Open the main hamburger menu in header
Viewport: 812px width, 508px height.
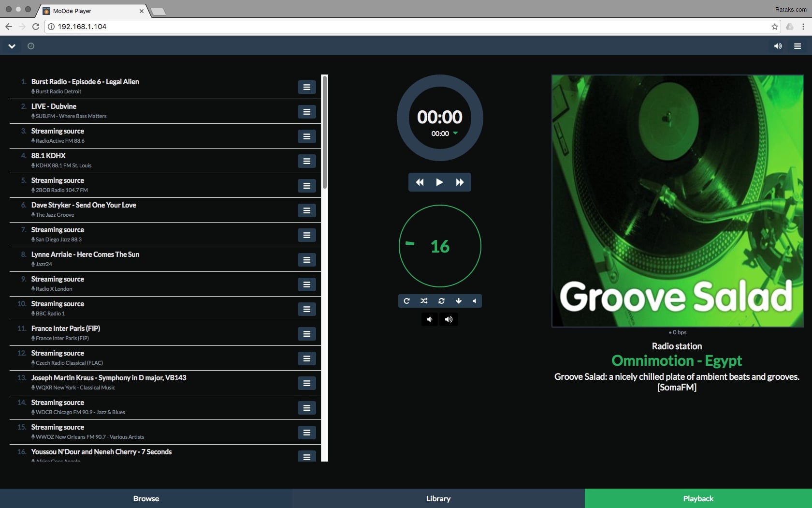click(797, 46)
